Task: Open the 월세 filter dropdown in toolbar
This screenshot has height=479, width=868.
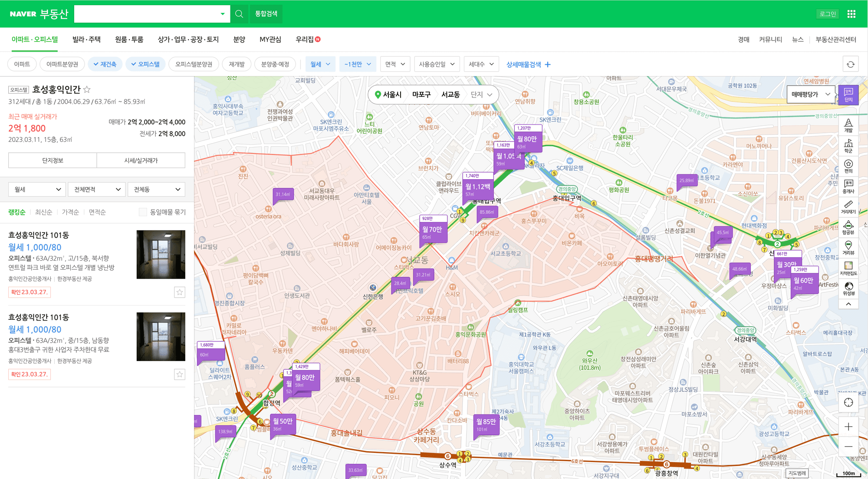Action: (320, 64)
